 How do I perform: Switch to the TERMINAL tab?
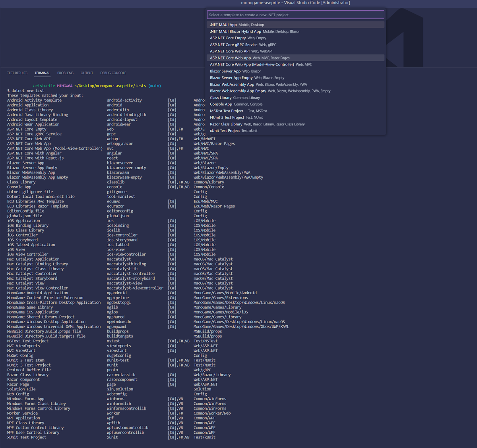[42, 73]
